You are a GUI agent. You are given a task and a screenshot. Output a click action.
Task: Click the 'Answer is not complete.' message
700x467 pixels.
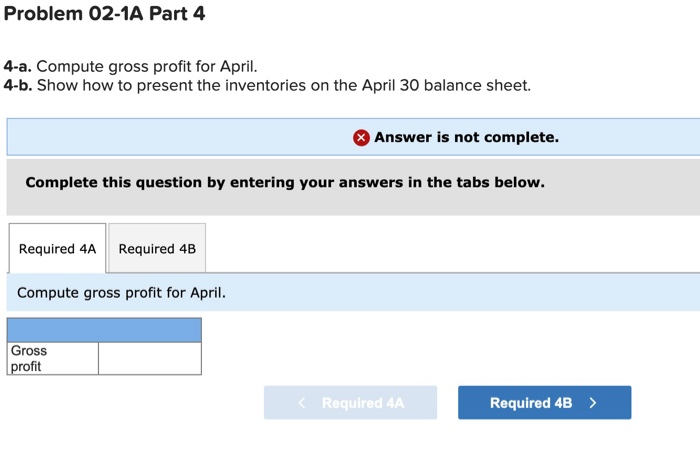tap(467, 137)
